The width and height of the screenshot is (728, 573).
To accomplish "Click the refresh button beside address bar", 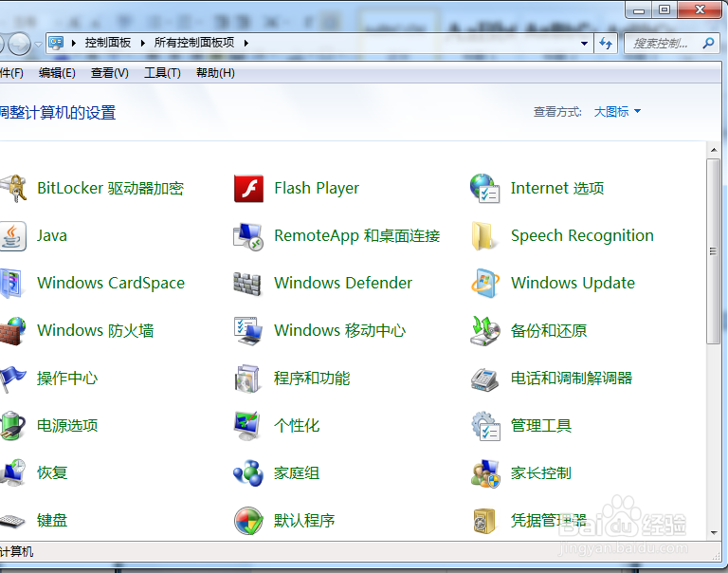I will (606, 44).
